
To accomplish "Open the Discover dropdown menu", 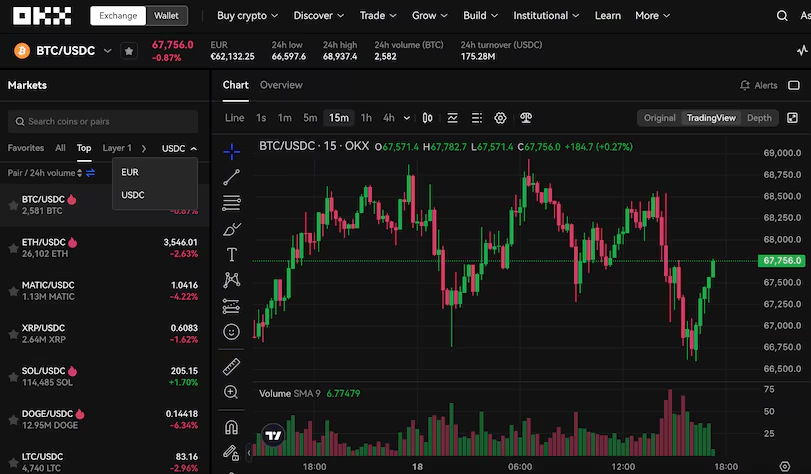I will pos(319,16).
